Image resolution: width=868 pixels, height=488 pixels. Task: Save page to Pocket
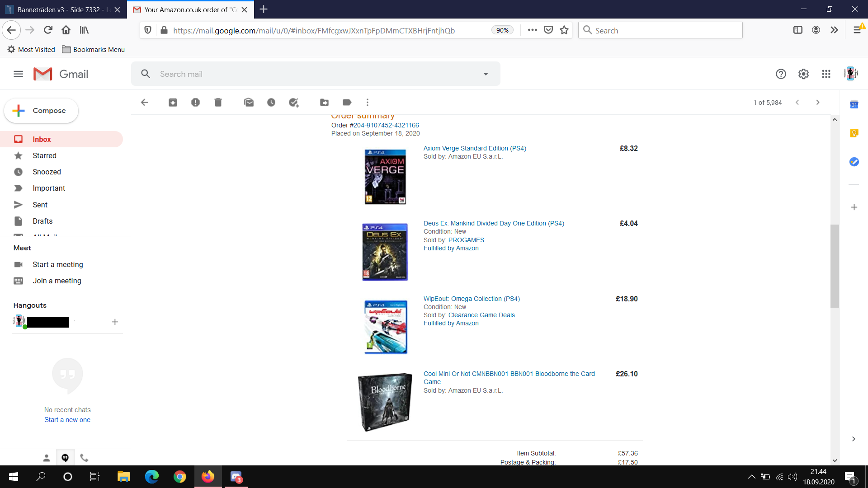pyautogui.click(x=548, y=30)
